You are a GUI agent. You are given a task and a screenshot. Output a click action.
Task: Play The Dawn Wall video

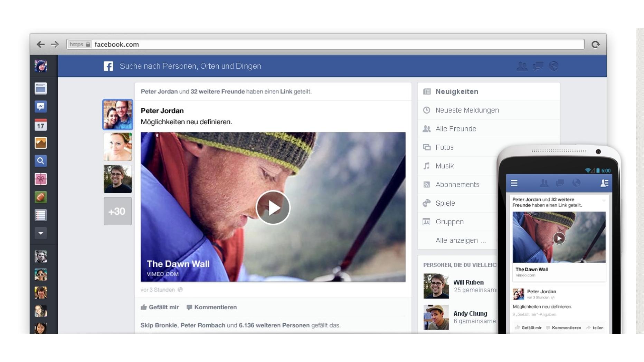pyautogui.click(x=273, y=208)
